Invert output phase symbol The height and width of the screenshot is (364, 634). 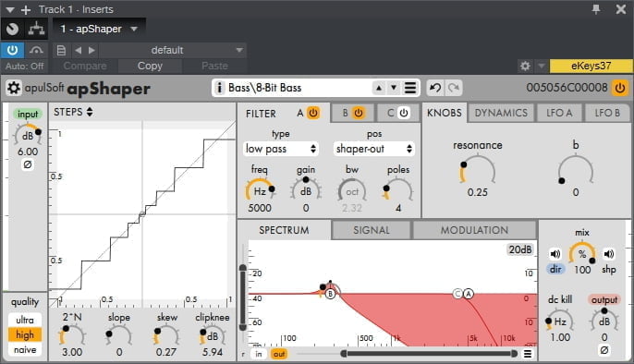click(604, 350)
